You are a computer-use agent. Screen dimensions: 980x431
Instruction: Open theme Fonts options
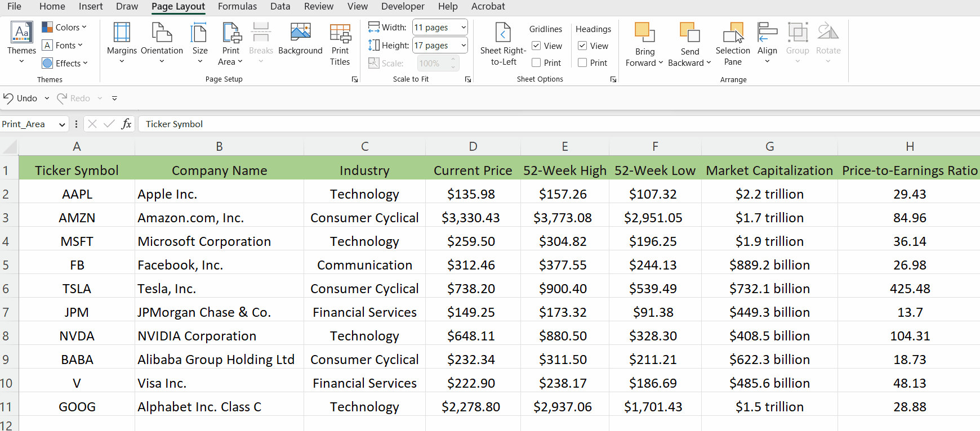pos(63,45)
